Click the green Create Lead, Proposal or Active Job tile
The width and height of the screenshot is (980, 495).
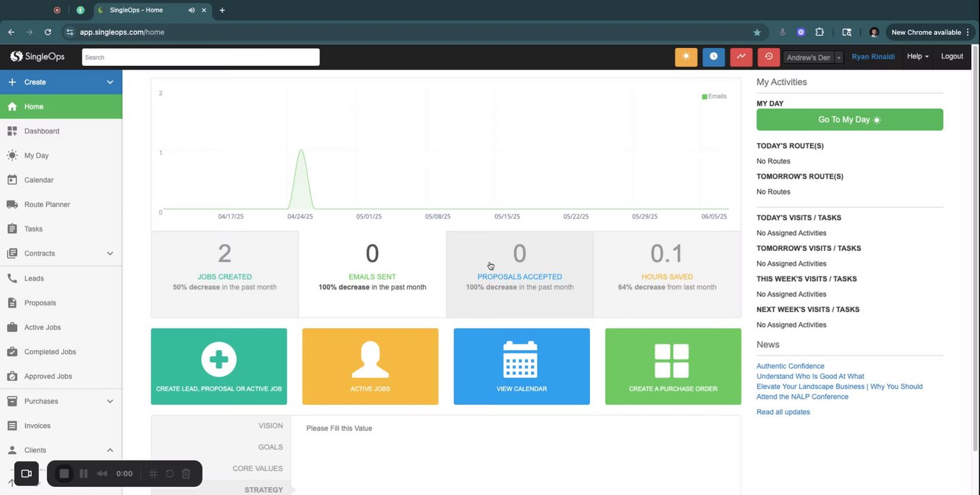(219, 366)
